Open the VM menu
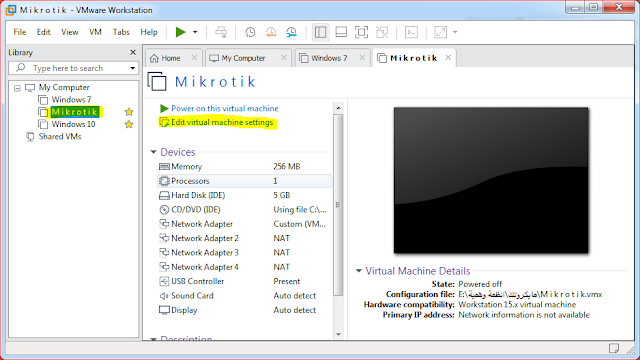 click(x=95, y=32)
